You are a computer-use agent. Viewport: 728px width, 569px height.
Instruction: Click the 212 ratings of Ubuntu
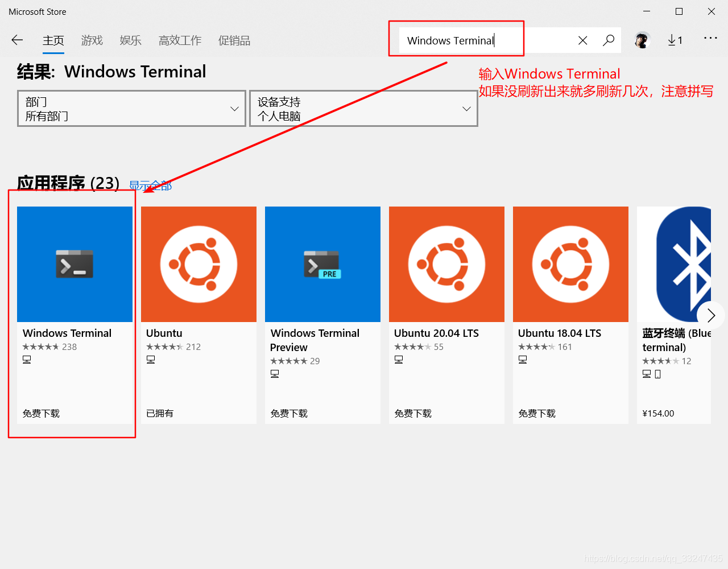[x=193, y=347]
